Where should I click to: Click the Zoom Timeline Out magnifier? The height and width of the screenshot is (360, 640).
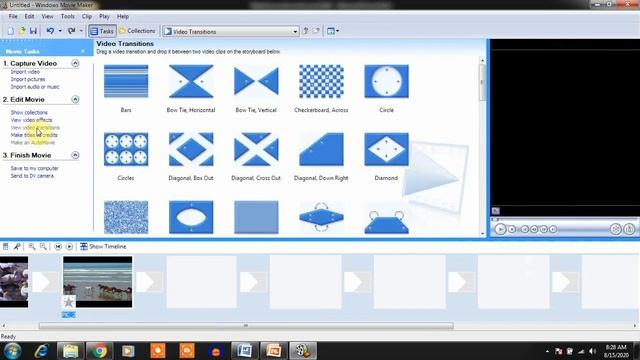coord(43,247)
